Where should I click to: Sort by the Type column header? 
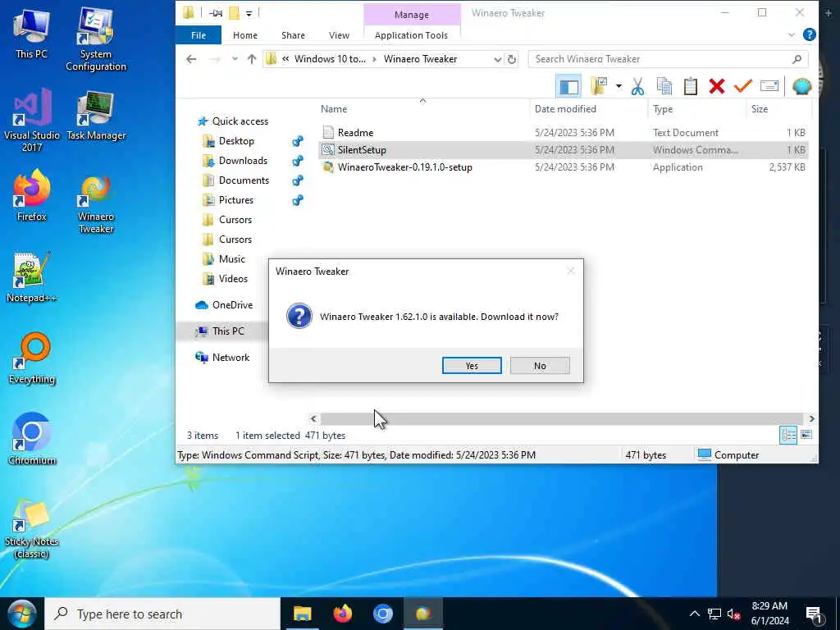[696, 109]
